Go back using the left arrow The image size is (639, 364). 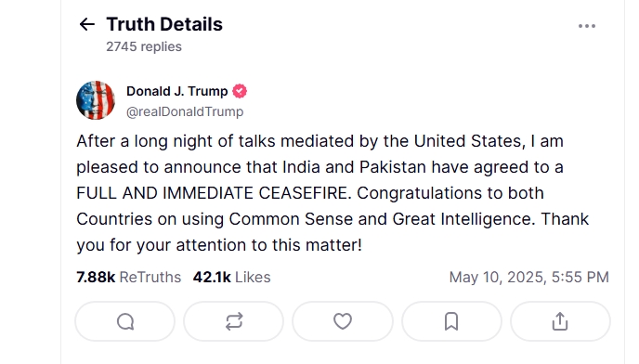pos(86,24)
